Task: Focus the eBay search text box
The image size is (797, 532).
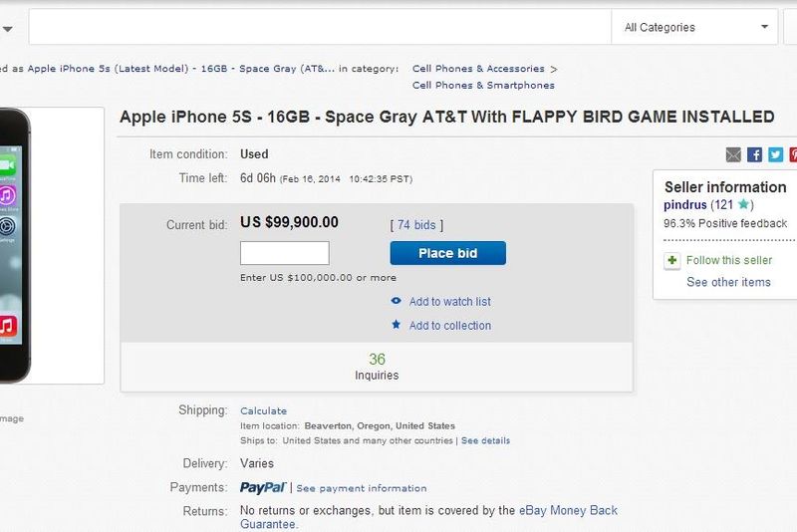Action: pos(319,27)
